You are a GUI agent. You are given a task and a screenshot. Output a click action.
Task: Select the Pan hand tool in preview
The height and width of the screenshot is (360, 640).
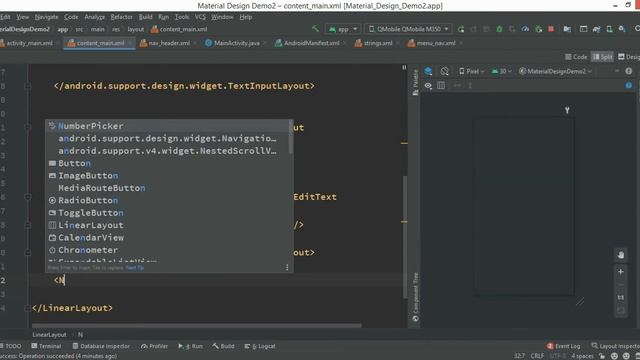[x=620, y=255]
